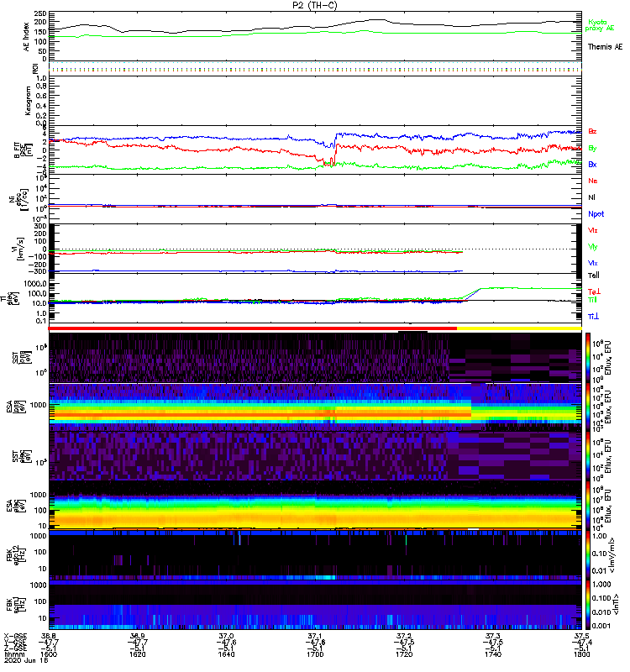630x672 pixels.
Task: Click the green "Viy" velocity legend entry
Action: [x=593, y=247]
